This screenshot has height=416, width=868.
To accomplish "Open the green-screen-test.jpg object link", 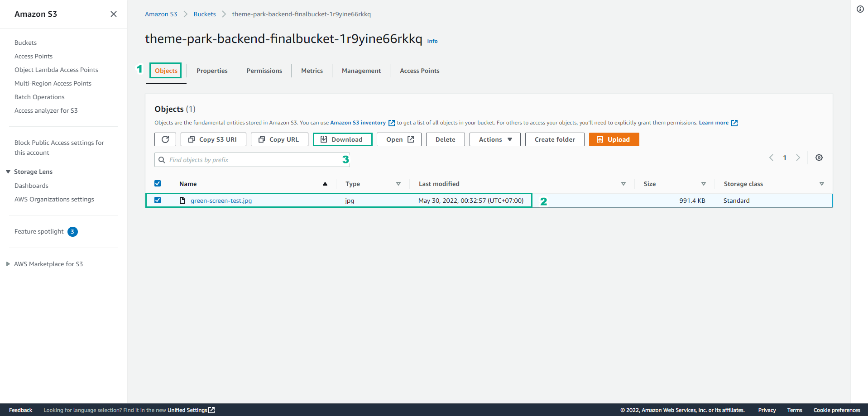I will pos(221,201).
